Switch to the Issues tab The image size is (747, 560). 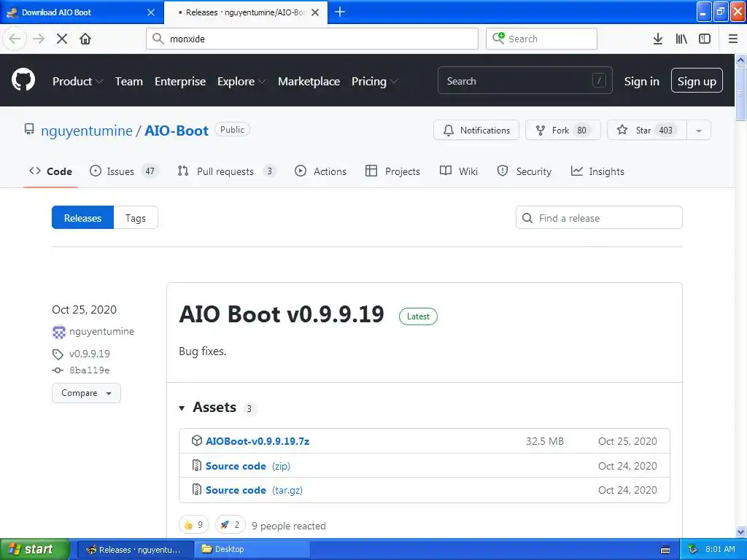click(x=123, y=171)
